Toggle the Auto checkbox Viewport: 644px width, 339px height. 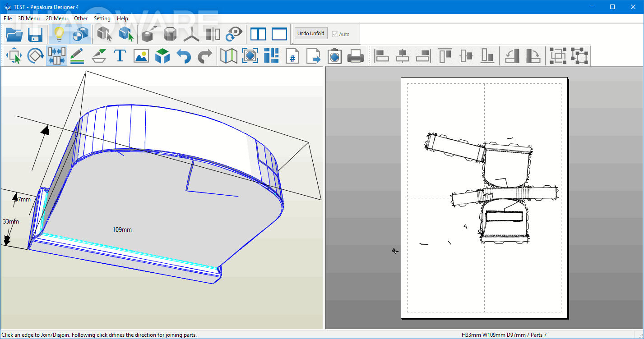coord(335,34)
